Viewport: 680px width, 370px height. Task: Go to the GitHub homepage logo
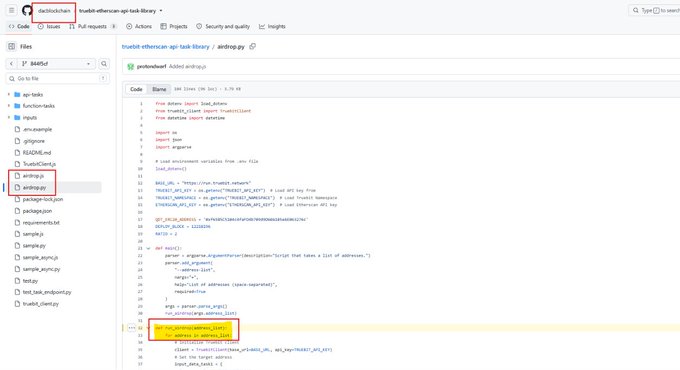27,10
